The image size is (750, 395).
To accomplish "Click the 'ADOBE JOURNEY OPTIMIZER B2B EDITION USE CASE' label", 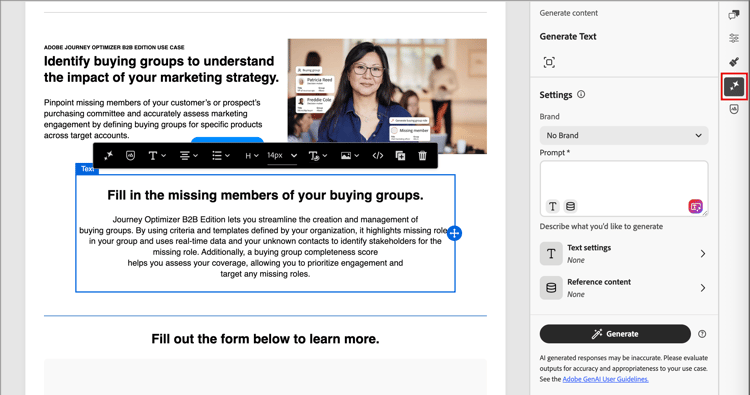I will click(114, 47).
